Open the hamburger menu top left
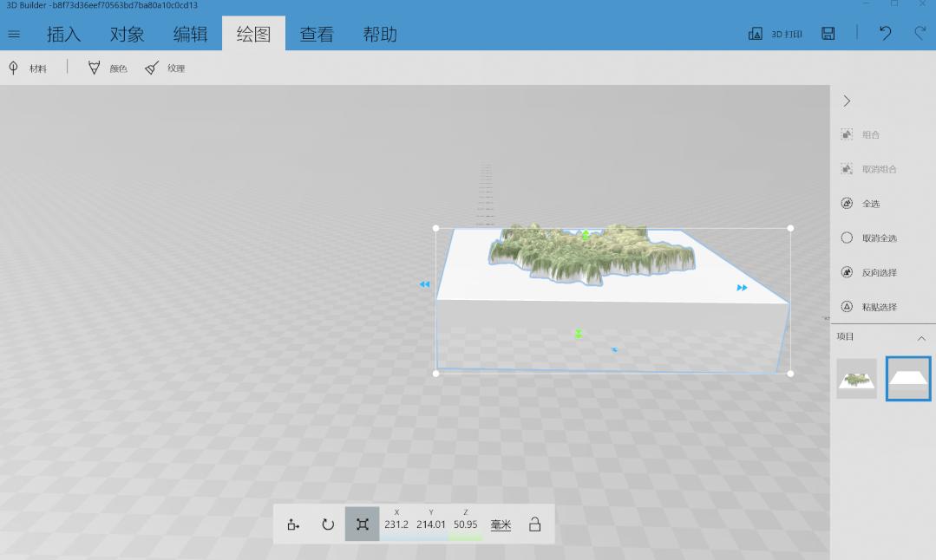This screenshot has height=560, width=936. tap(14, 34)
